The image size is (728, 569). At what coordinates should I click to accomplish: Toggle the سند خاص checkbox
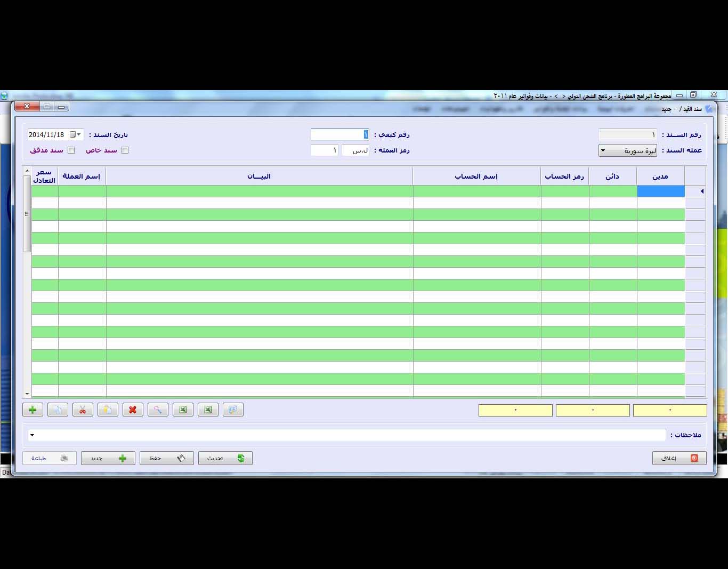125,150
